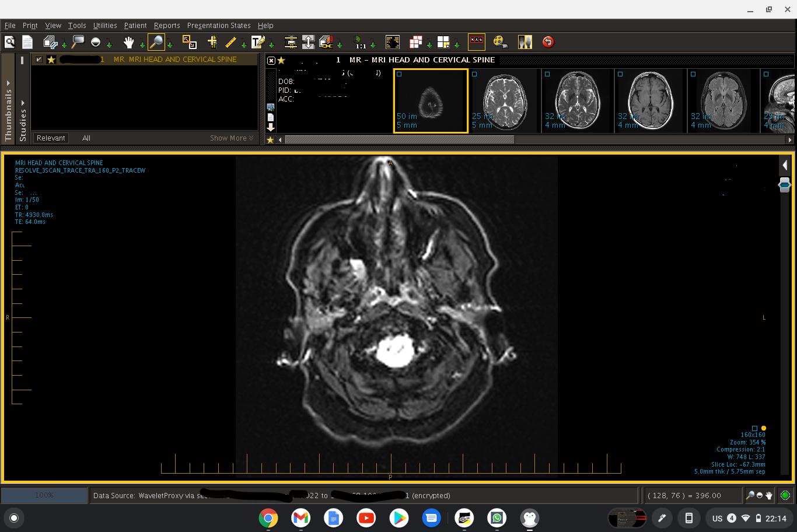Click the linked series stack icon
Viewport: 797px width, 532px height.
point(326,42)
